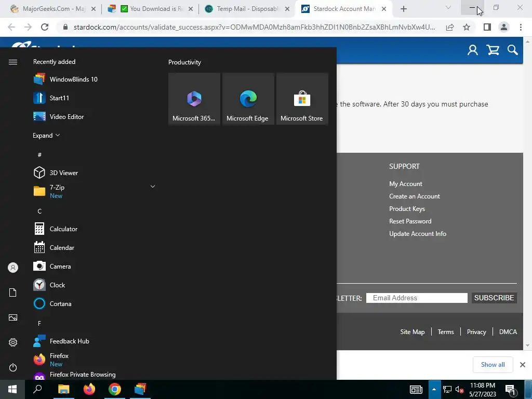Image resolution: width=532 pixels, height=399 pixels.
Task: Click the Stardock account profile icon
Action: pos(473,50)
